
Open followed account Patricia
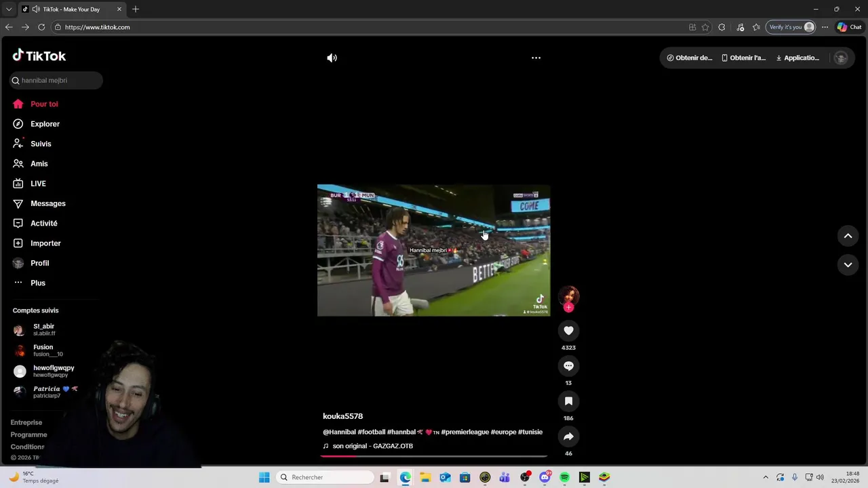[56, 392]
